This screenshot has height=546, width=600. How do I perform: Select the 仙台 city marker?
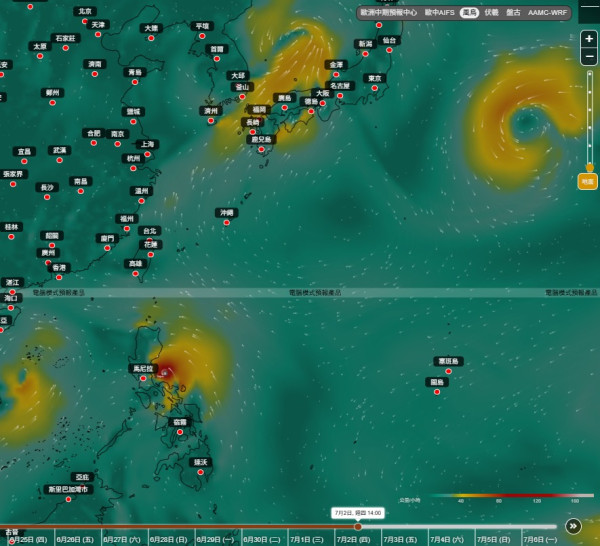389,50
